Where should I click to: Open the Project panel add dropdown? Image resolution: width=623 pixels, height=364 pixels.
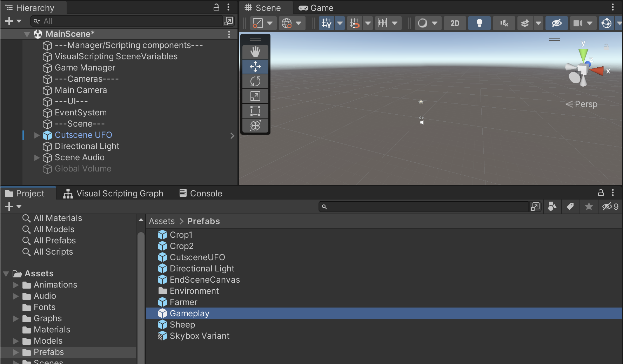(13, 207)
